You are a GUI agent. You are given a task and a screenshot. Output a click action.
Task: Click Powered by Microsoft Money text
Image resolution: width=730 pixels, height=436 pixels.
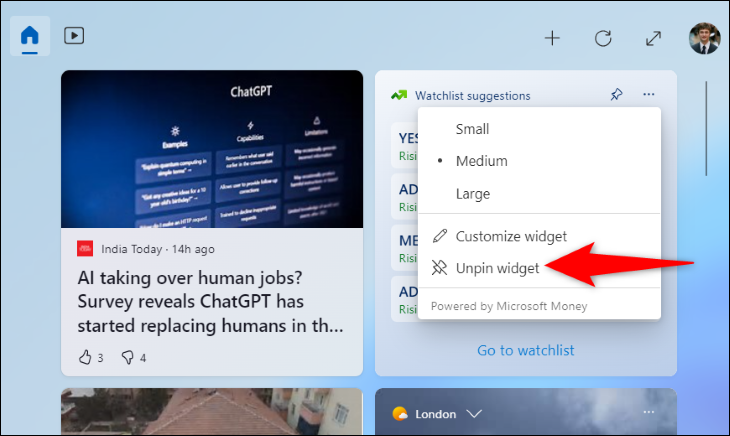pyautogui.click(x=509, y=306)
